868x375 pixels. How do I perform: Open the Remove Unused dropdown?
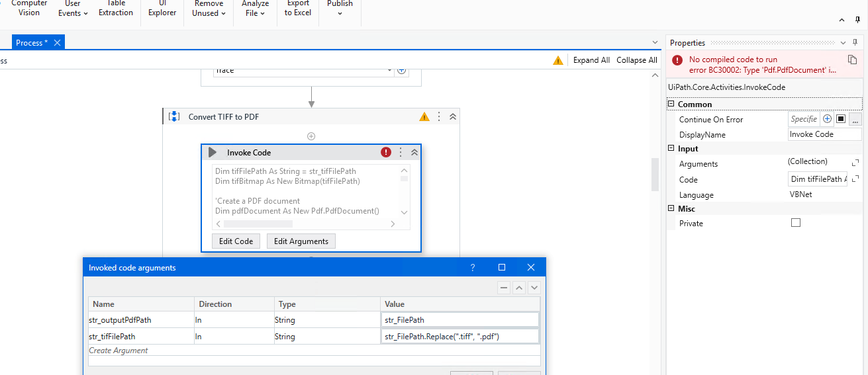tap(209, 8)
